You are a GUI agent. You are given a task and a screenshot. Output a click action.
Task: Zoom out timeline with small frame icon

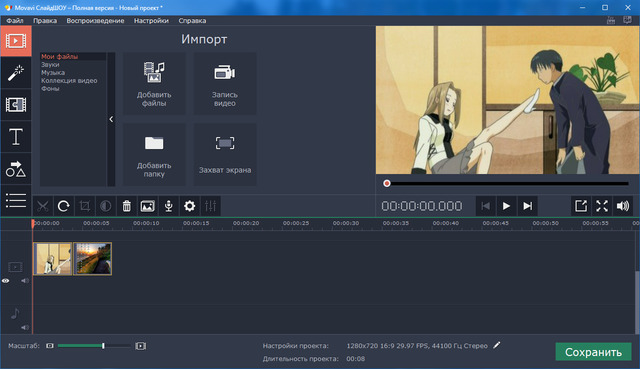(x=50, y=346)
